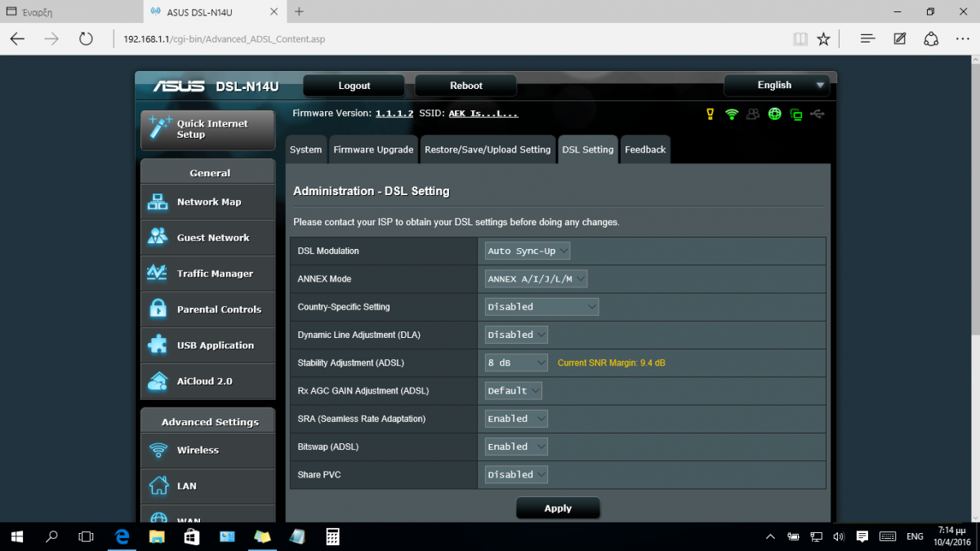Open Network Map from the sidebar
Screen dimensions: 980x551
[208, 202]
